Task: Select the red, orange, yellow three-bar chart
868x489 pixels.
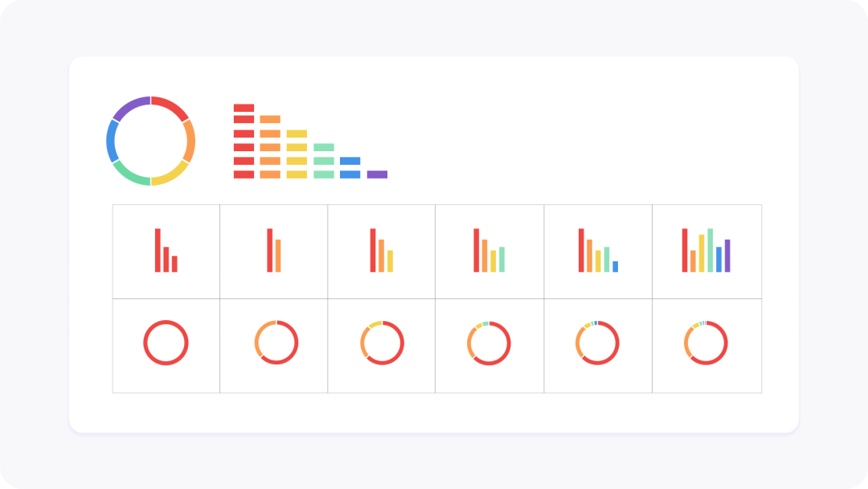Action: (x=382, y=250)
